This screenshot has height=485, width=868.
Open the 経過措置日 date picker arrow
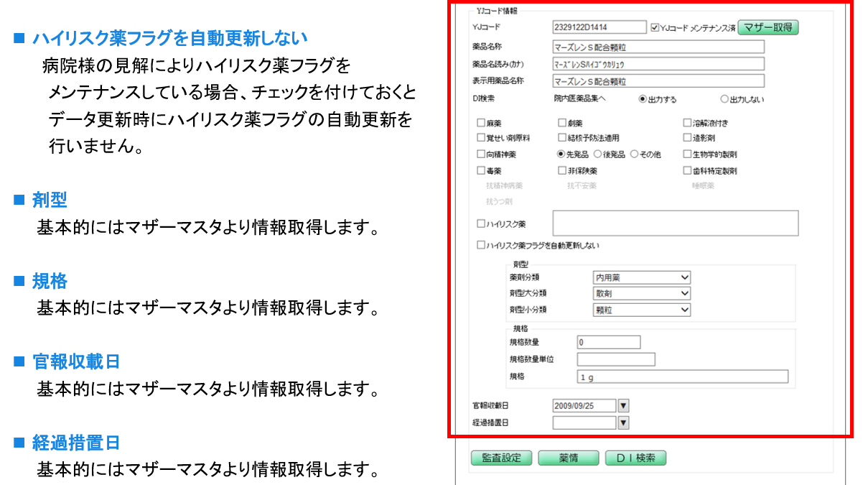click(x=623, y=422)
